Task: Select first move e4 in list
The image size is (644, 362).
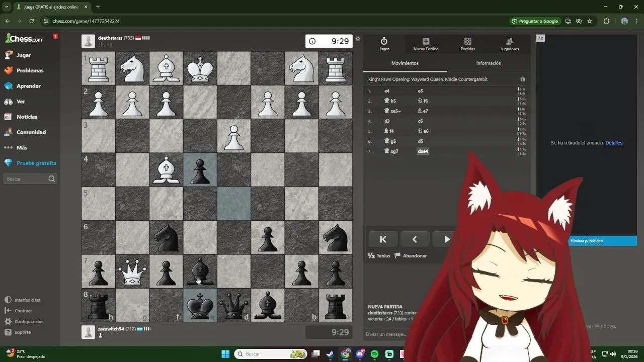Action: [387, 91]
